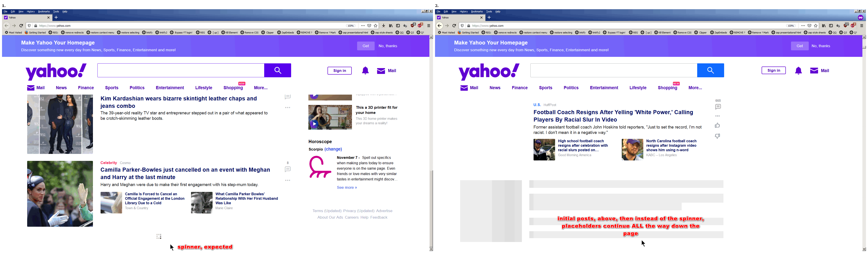
Task: Click the tracking protection shield in right window address bar
Action: click(462, 26)
